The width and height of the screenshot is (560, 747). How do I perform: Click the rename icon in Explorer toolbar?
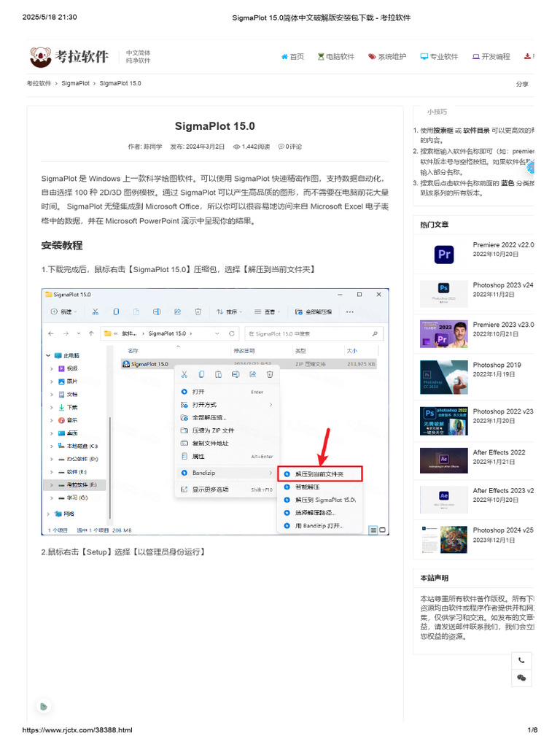point(157,312)
